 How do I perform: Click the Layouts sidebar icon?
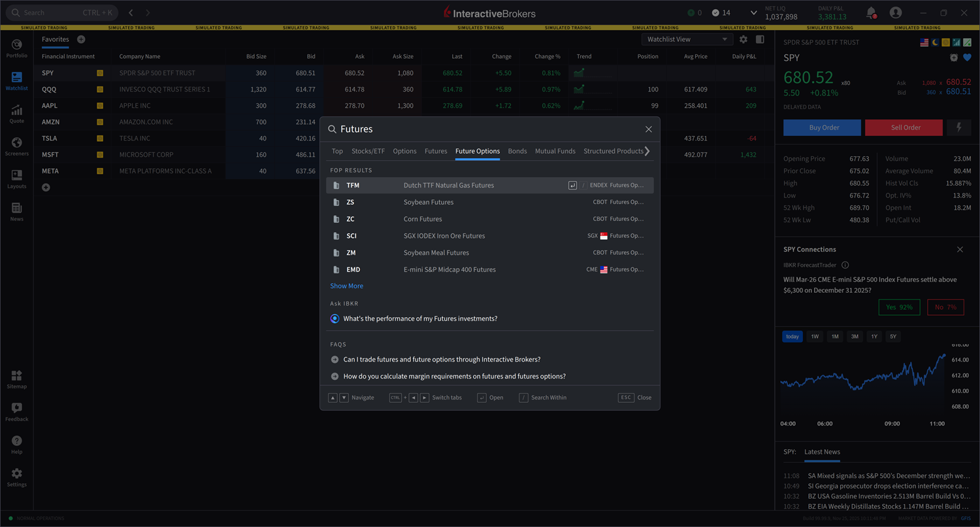[16, 178]
